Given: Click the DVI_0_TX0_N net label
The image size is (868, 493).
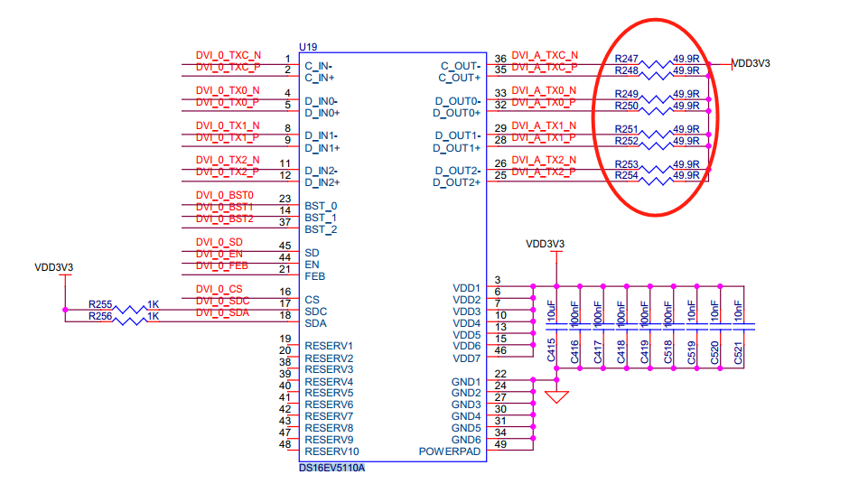Looking at the screenshot, I should point(228,90).
